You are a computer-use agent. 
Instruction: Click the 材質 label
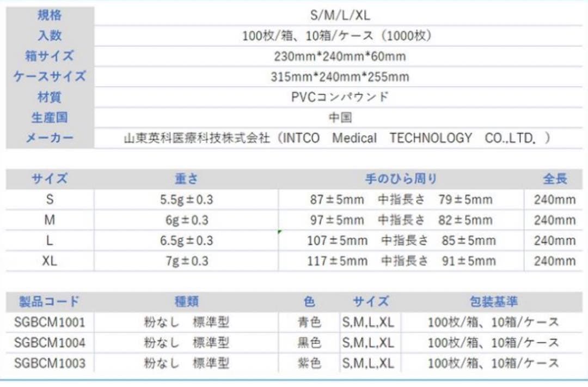(x=50, y=97)
